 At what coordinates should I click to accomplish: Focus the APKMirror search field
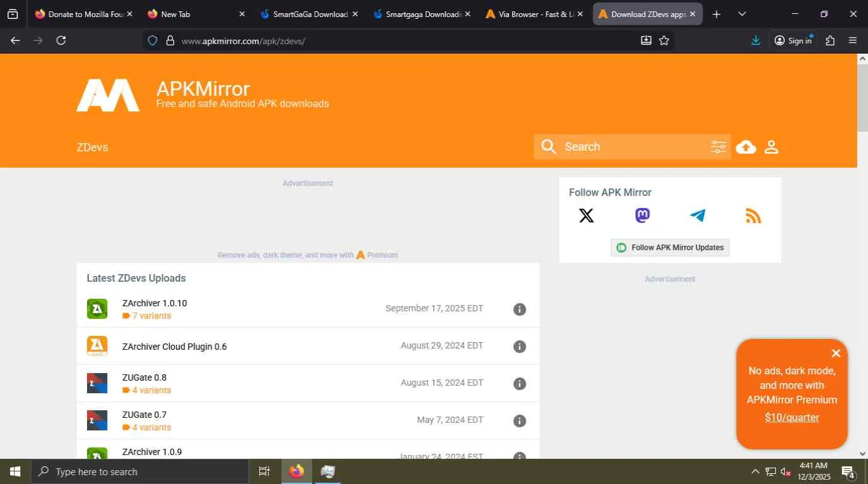tap(633, 147)
